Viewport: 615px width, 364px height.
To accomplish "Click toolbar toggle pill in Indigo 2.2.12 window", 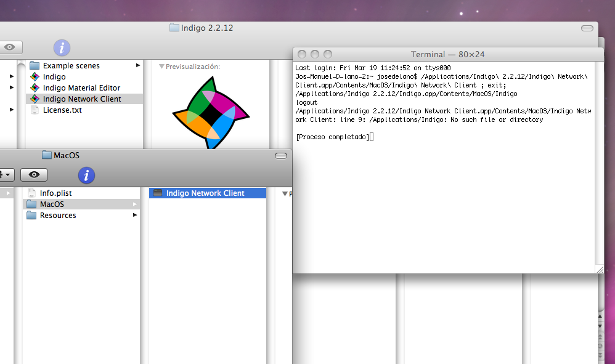I will click(587, 28).
